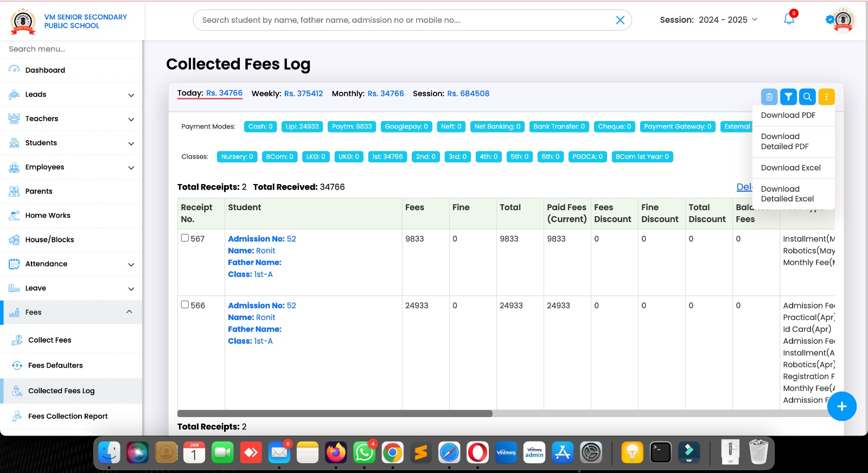Click the blue search magnifier icon
The height and width of the screenshot is (473, 868).
[x=807, y=97]
